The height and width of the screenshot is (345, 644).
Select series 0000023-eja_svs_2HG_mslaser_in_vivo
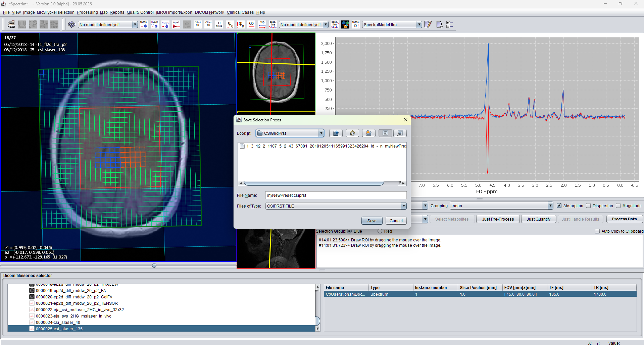pos(73,316)
